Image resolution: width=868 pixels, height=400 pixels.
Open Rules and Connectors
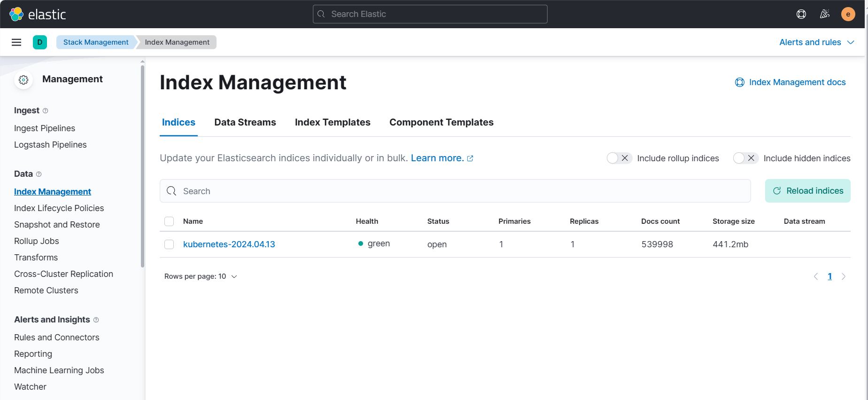pyautogui.click(x=57, y=337)
